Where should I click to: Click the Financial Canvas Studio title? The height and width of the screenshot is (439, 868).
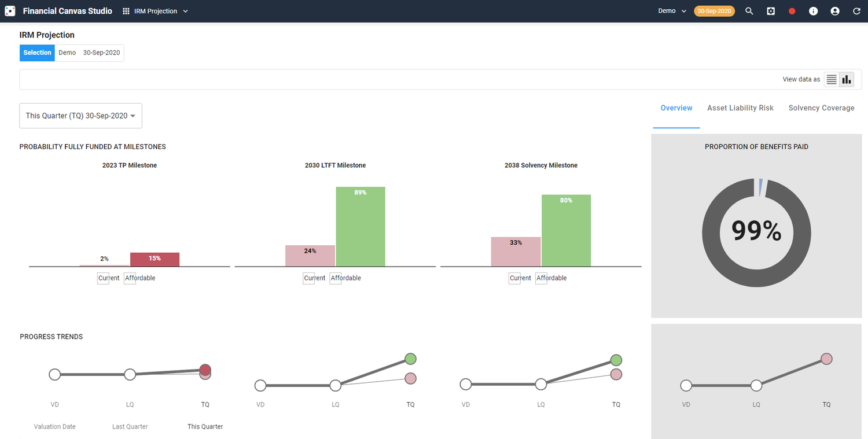tap(68, 11)
